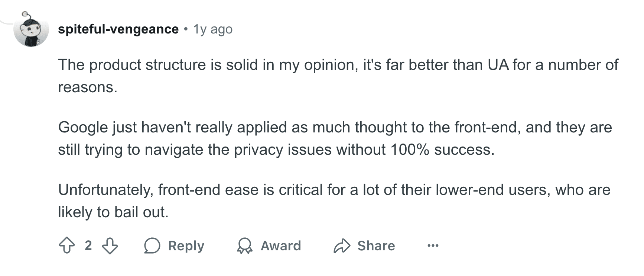Click the Share text label
The image size is (644, 276).
coord(376,246)
